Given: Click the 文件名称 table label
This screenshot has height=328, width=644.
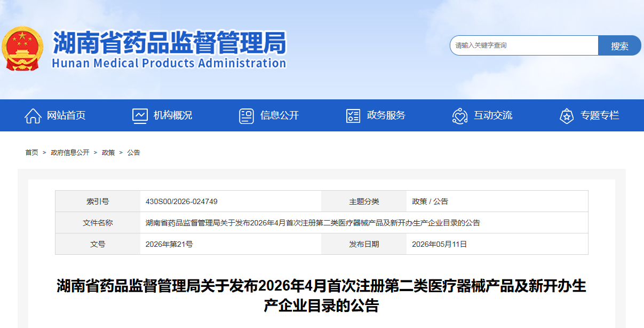Looking at the screenshot, I should (98, 223).
